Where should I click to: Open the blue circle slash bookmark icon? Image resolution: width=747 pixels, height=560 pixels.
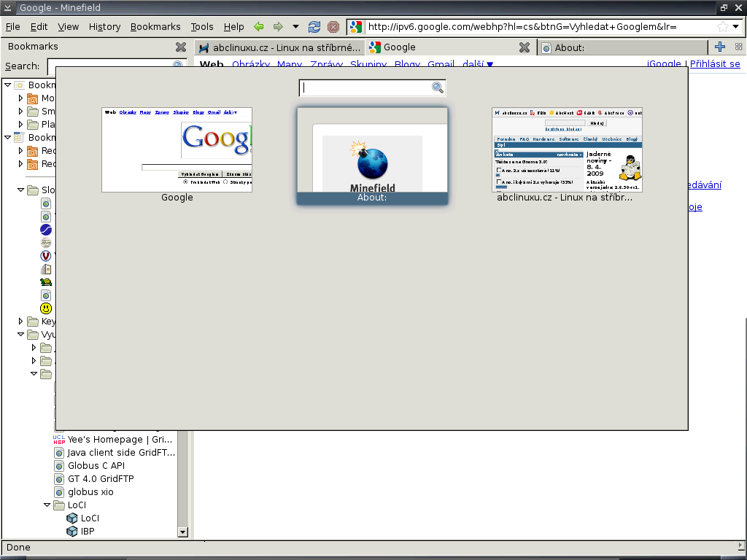point(46,230)
